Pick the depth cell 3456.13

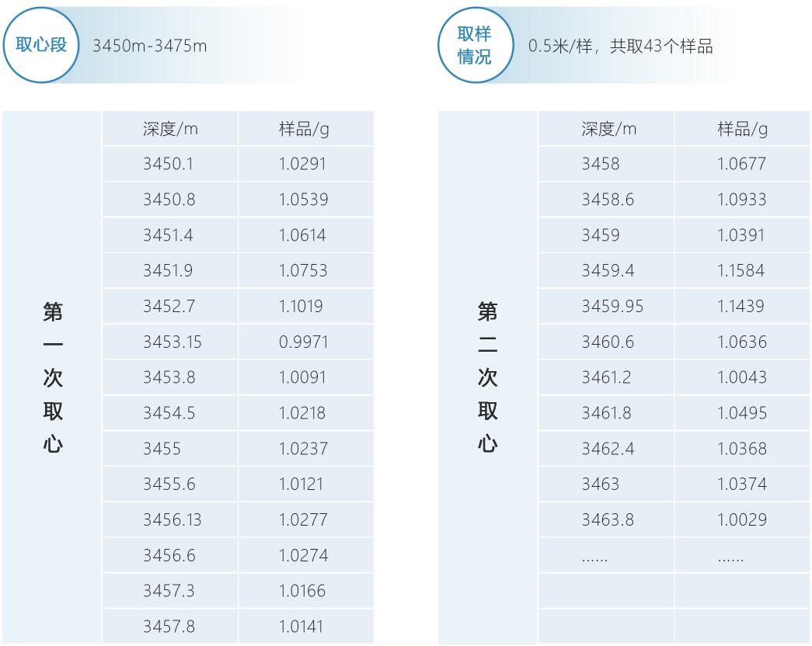pyautogui.click(x=171, y=519)
